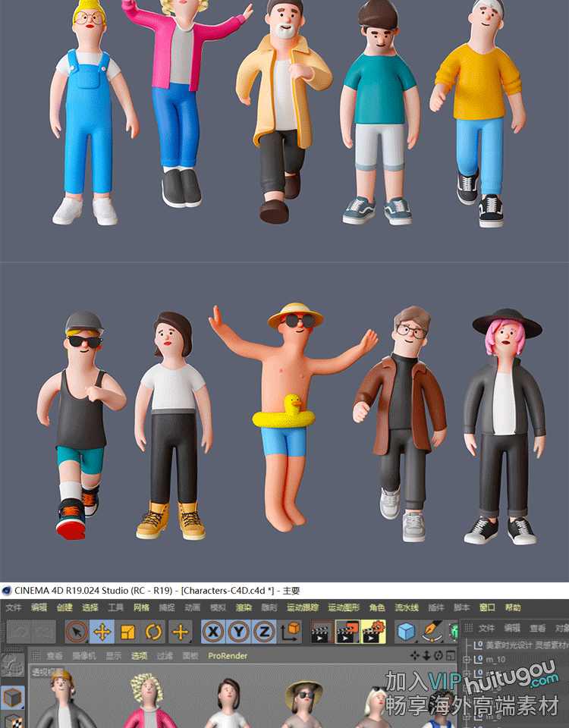Viewport: 569px width, 728px height.
Task: Toggle X axis lock
Action: click(x=213, y=632)
